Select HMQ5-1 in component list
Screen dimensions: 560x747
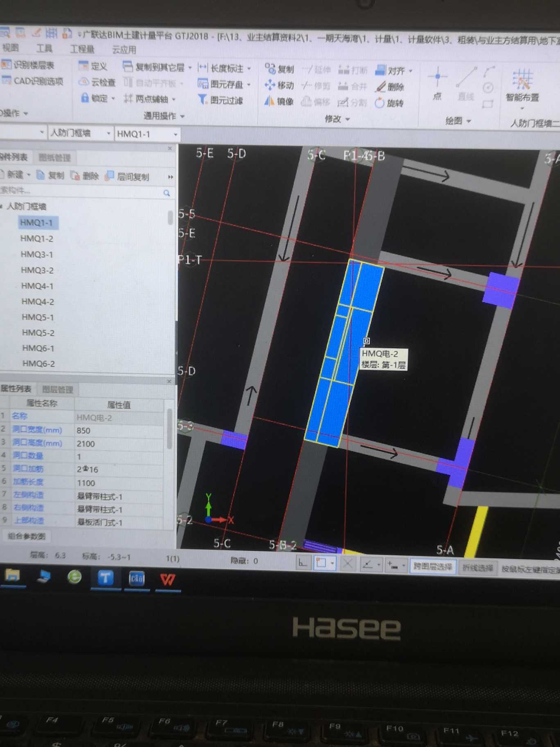coord(38,317)
